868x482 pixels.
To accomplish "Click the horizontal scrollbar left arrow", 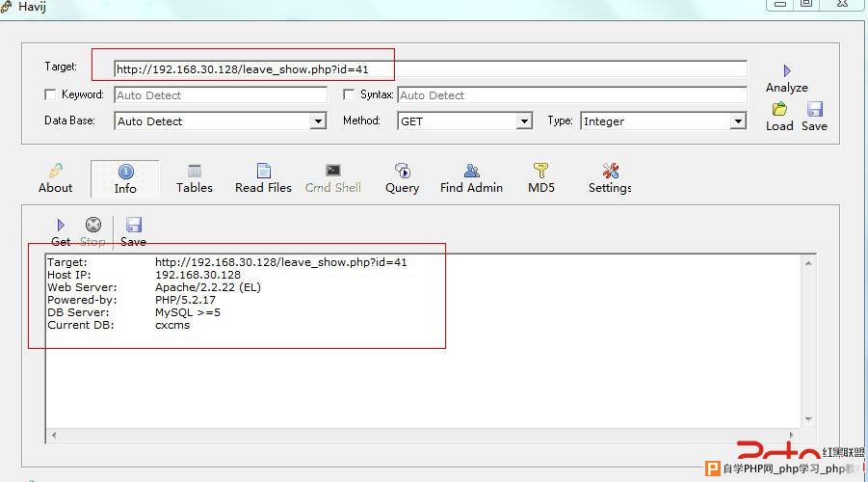I will (54, 435).
